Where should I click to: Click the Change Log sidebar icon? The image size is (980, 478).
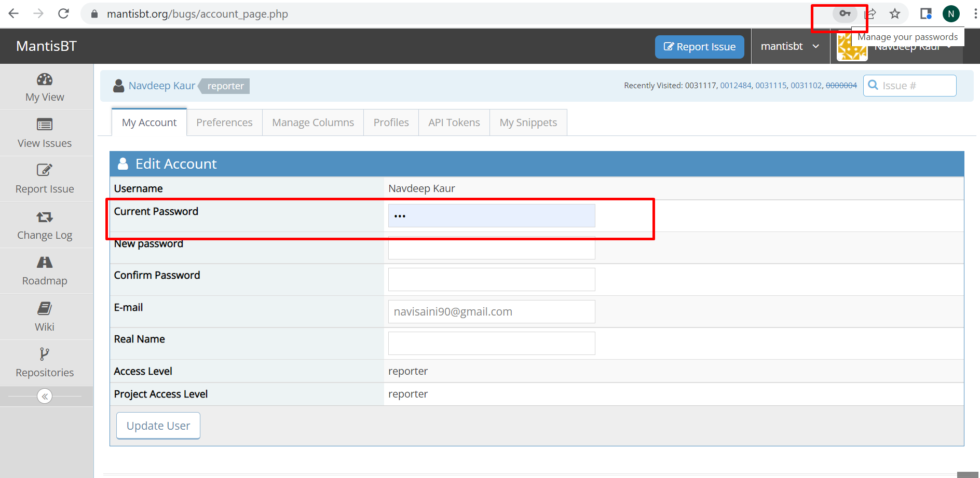45,217
